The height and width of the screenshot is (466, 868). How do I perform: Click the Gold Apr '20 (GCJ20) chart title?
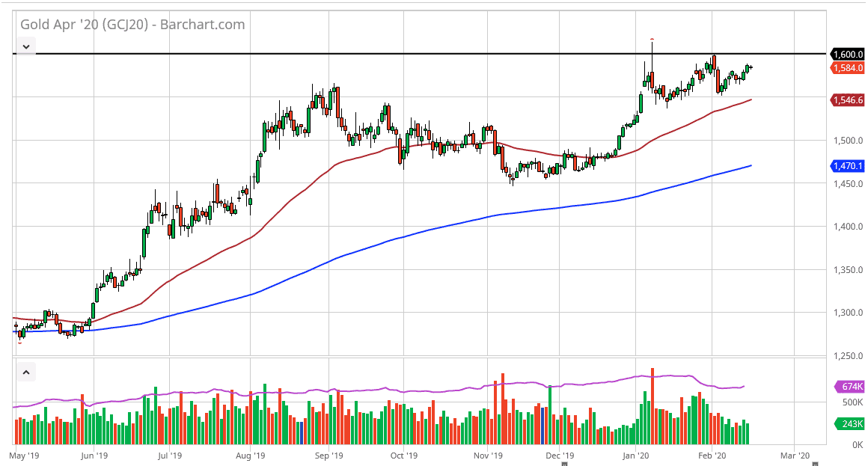coord(132,25)
